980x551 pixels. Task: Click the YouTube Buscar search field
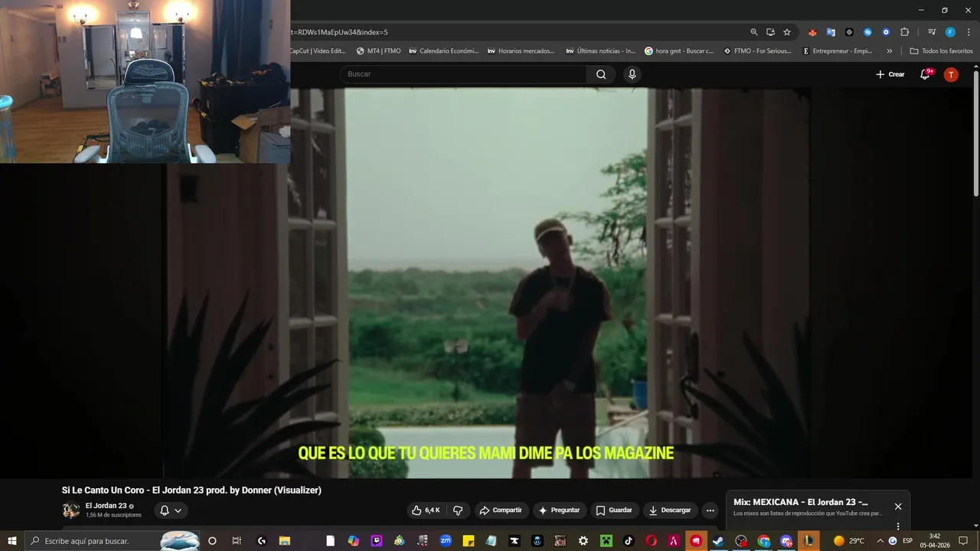click(463, 74)
